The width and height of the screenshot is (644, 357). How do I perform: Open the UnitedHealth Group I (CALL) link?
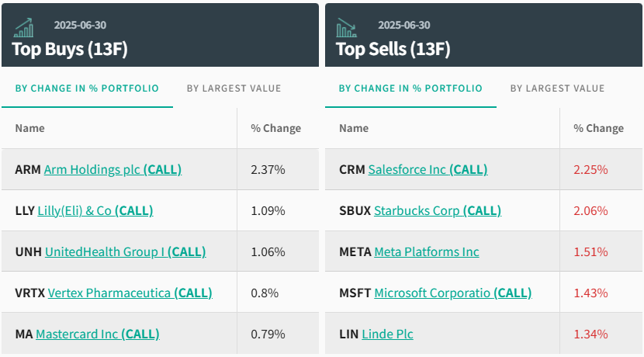[125, 251]
